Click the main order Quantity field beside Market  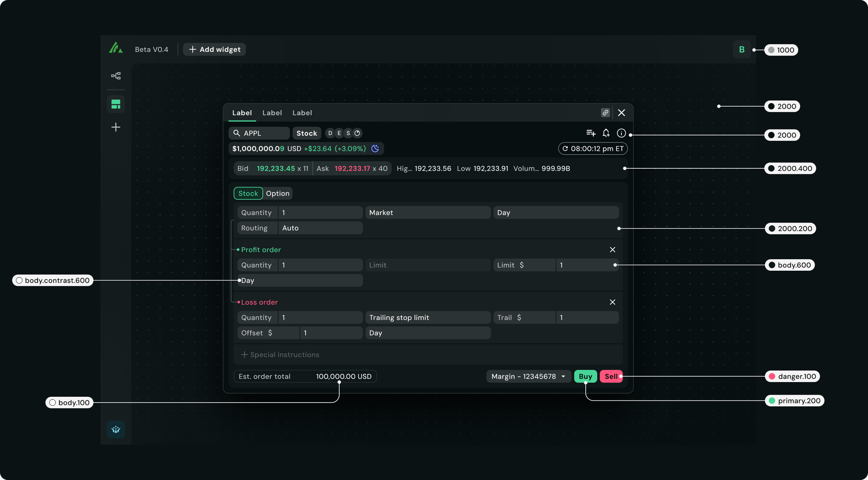coord(300,212)
